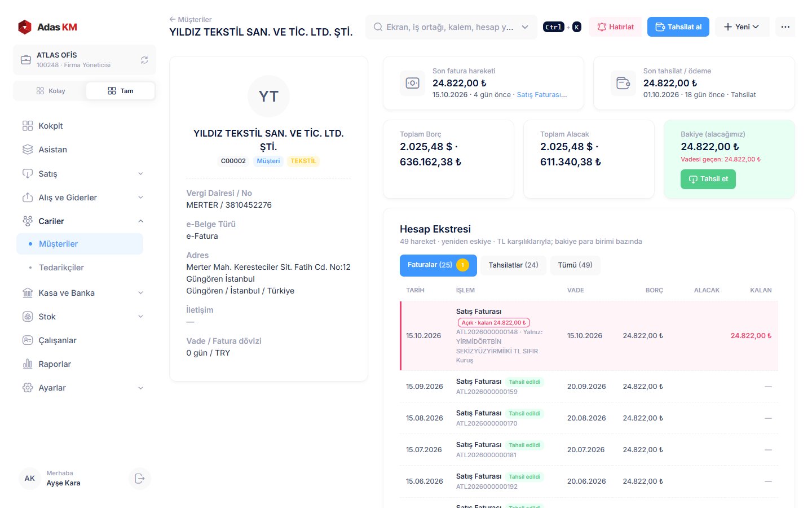The height and width of the screenshot is (508, 812).
Task: Expand the Ayarlar menu chevron
Action: [x=140, y=388]
